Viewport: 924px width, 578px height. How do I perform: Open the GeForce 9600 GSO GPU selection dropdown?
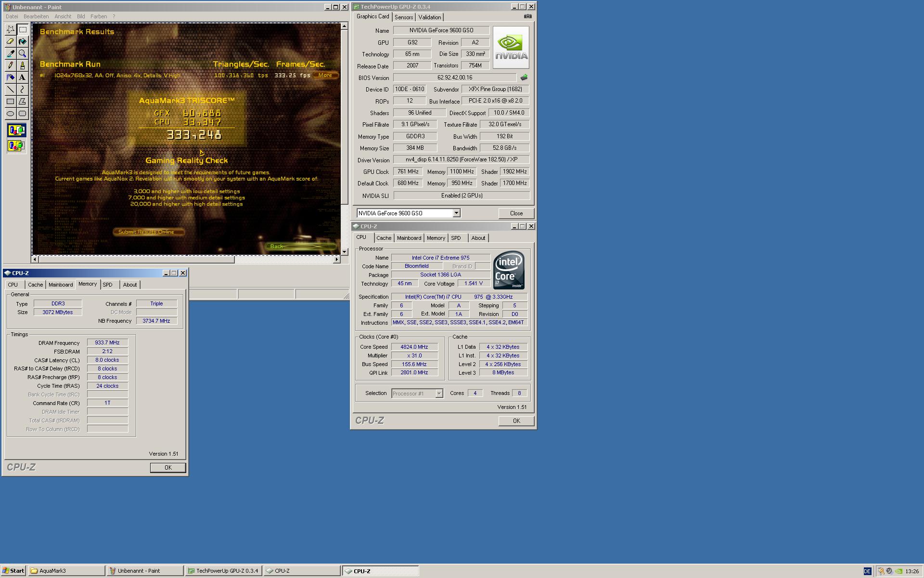point(456,213)
